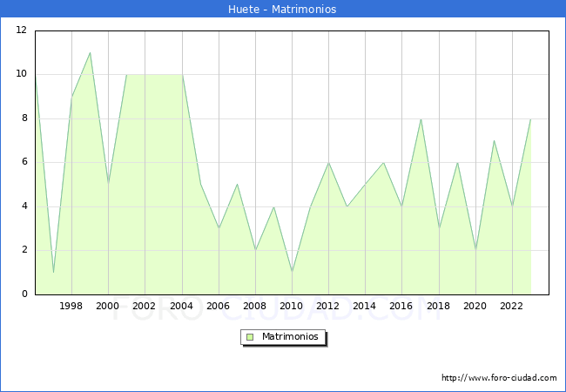The height and width of the screenshot is (392, 566).
Task: Click the y-axis value 10
Action: 22,74
